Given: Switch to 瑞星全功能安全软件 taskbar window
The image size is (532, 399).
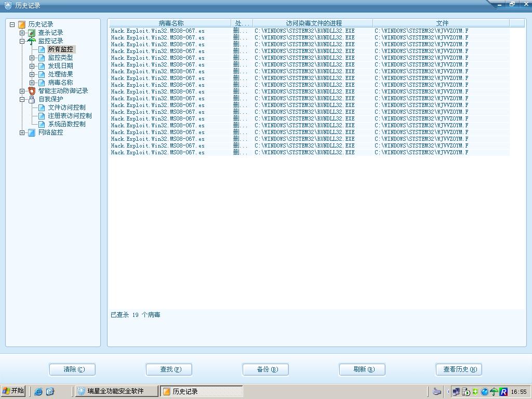Looking at the screenshot, I should click(x=117, y=391).
